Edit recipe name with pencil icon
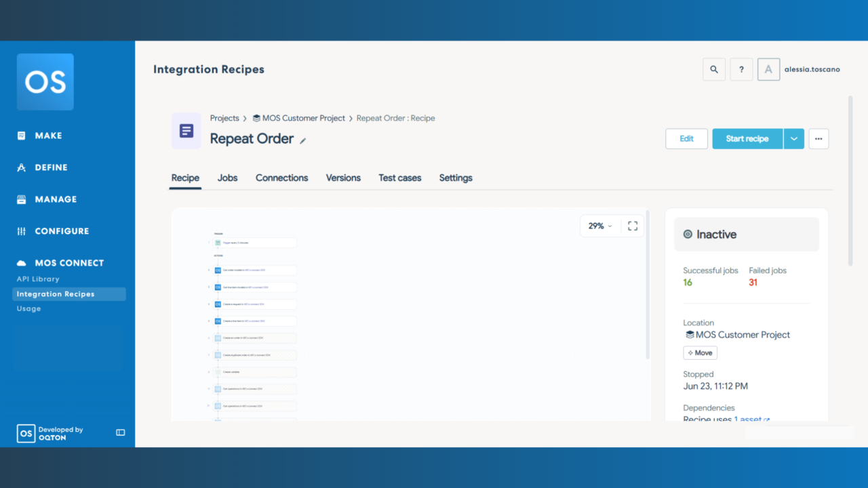The image size is (868, 488). point(303,140)
